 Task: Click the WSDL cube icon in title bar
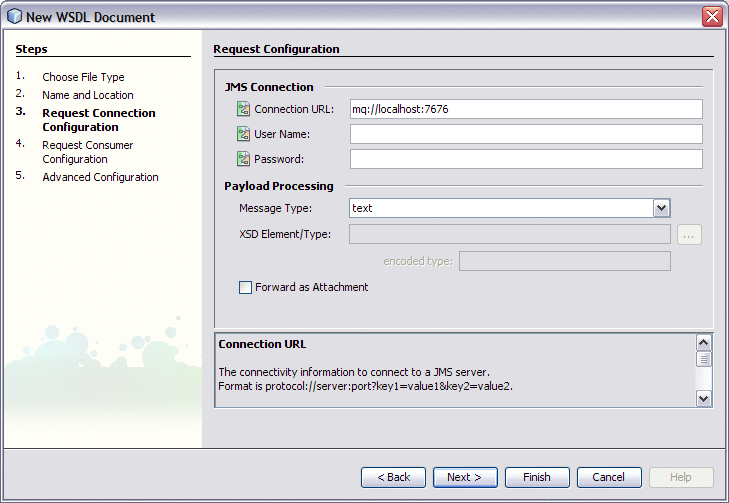[14, 17]
